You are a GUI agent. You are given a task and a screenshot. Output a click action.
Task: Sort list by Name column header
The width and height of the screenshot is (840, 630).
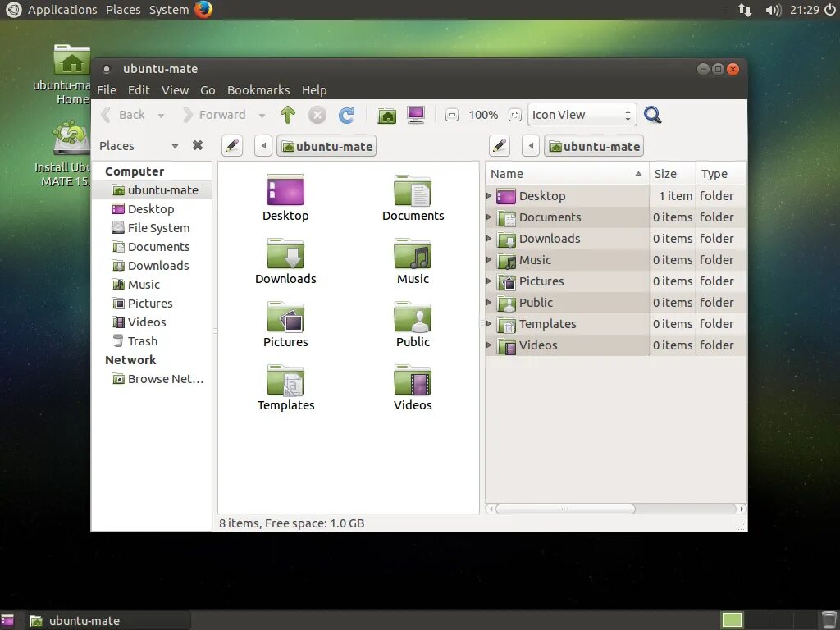(x=567, y=174)
